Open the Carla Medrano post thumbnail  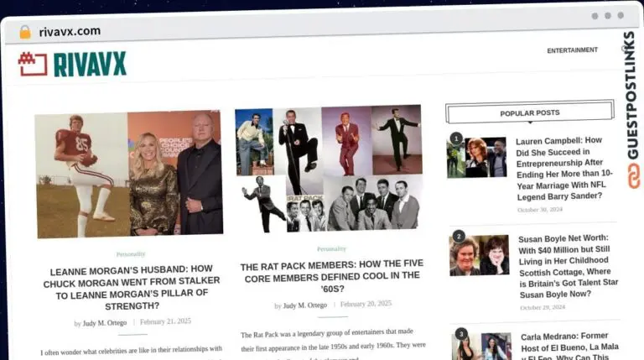click(x=482, y=347)
